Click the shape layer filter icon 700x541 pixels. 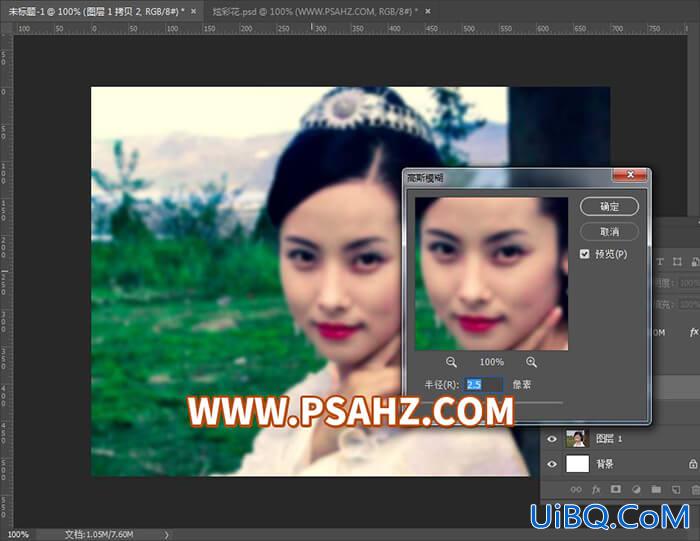point(677,262)
